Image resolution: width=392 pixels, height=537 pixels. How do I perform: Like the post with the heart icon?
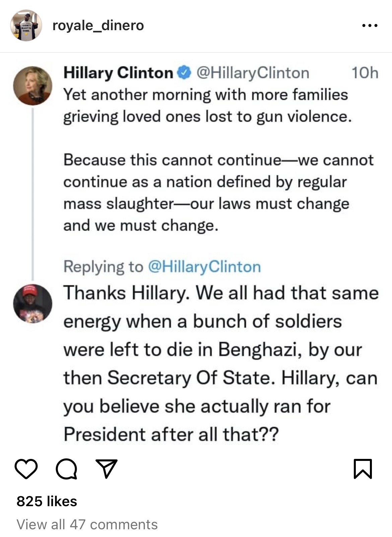[26, 469]
